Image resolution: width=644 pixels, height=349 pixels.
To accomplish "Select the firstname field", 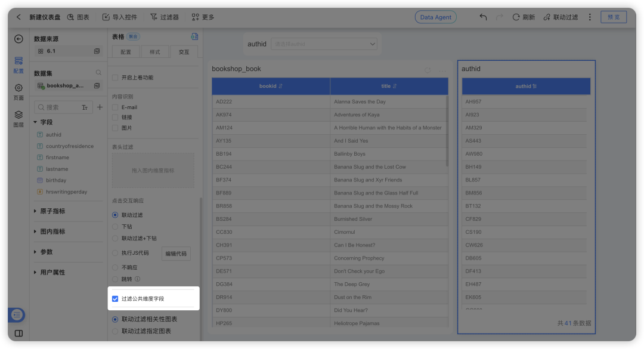I will (57, 157).
